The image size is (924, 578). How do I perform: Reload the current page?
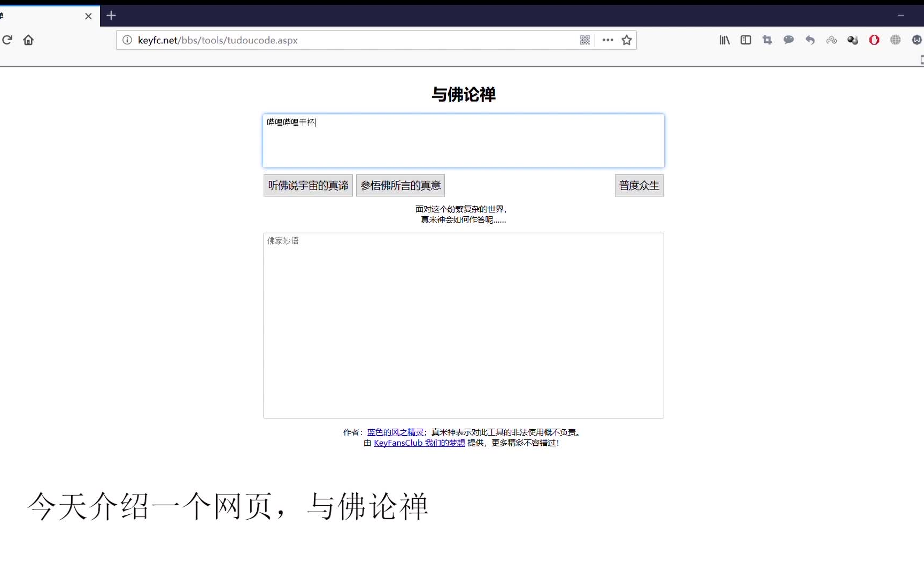point(7,40)
